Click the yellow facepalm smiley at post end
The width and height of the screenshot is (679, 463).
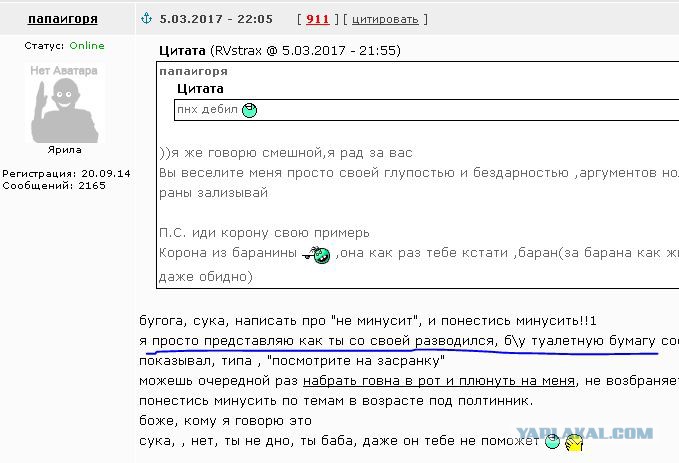click(x=574, y=443)
